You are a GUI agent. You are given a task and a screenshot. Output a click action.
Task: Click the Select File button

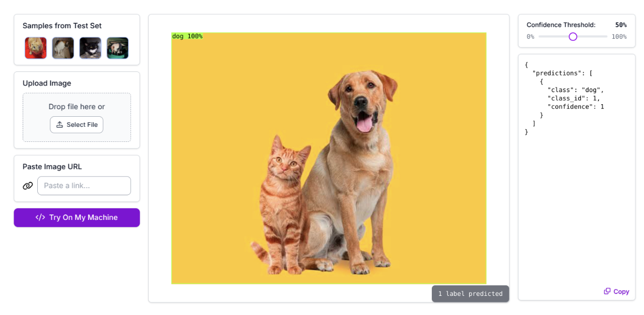[x=77, y=125]
